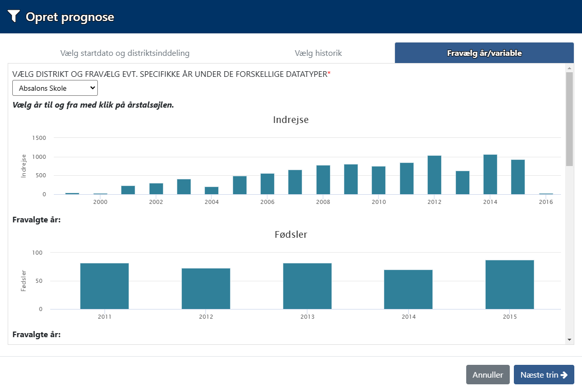Click the 'Vælg år til og fra' instruction

[93, 105]
